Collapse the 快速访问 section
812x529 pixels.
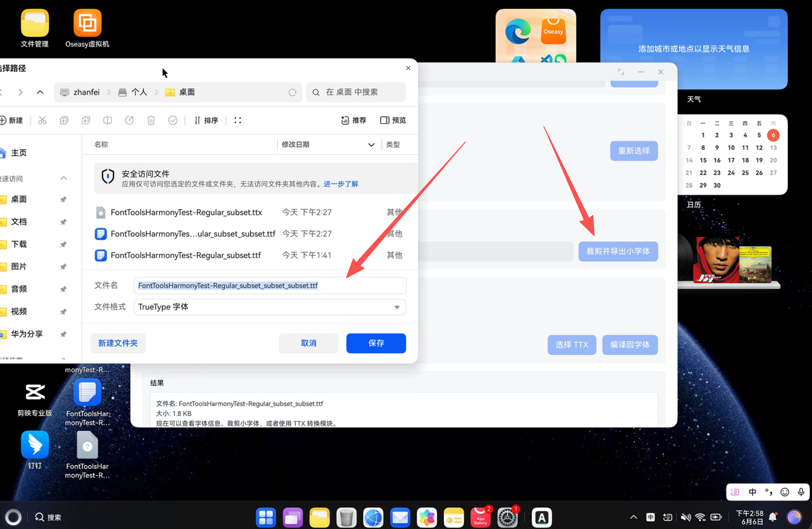pyautogui.click(x=64, y=178)
